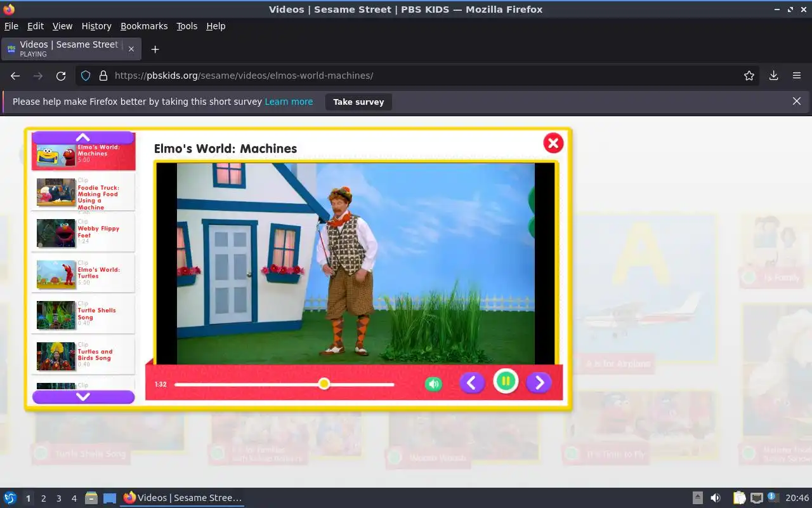Viewport: 812px width, 508px height.
Task: Select the Videos | Sesame Street tab
Action: (71, 49)
